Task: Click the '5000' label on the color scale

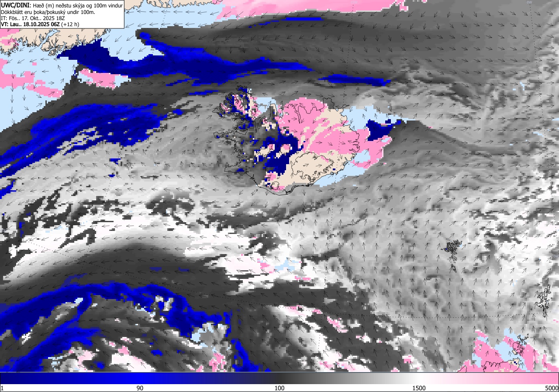Action: click(551, 388)
